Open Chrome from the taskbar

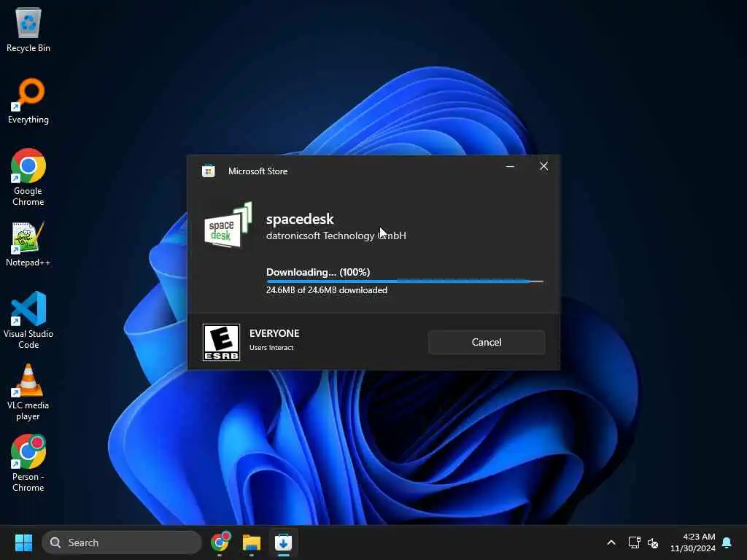pyautogui.click(x=220, y=542)
